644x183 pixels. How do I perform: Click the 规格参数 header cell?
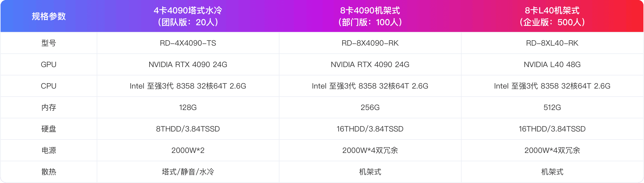[49, 16]
